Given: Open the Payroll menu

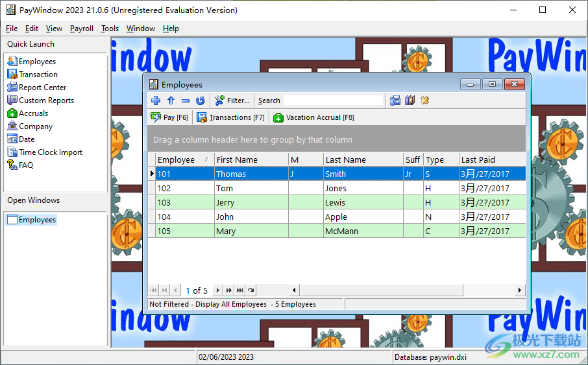Looking at the screenshot, I should coord(81,29).
